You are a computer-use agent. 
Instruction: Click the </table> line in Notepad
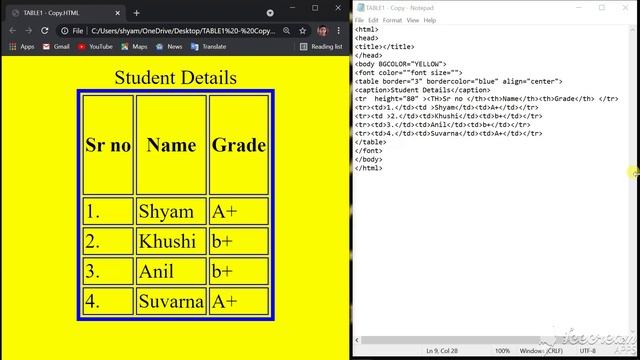click(370, 142)
